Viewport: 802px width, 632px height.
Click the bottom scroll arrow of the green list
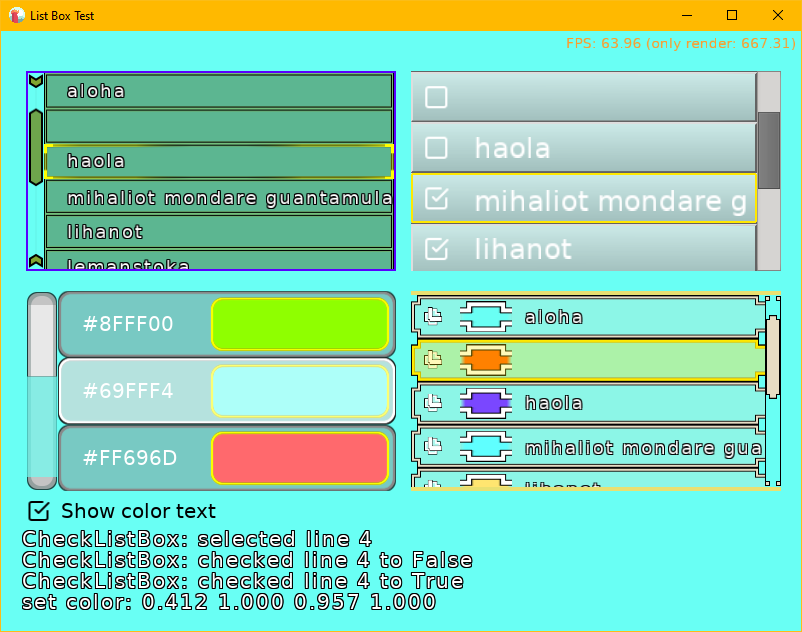coord(36,261)
